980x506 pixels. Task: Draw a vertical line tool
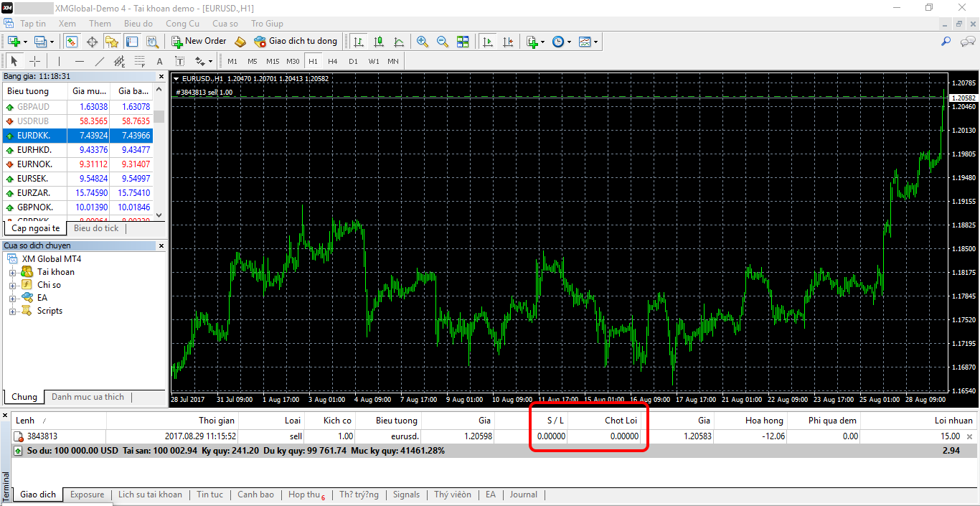tap(60, 61)
